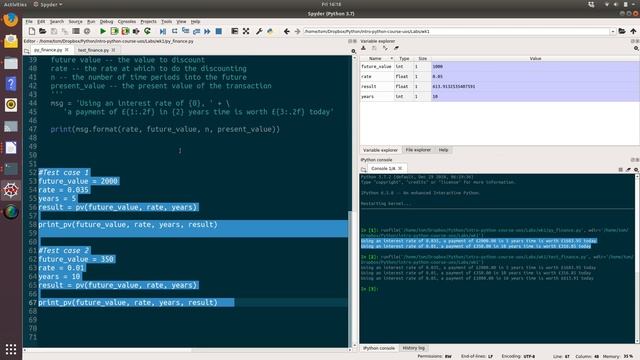Run the file with the green play button
This screenshot has width=640, height=360.
(103, 31)
